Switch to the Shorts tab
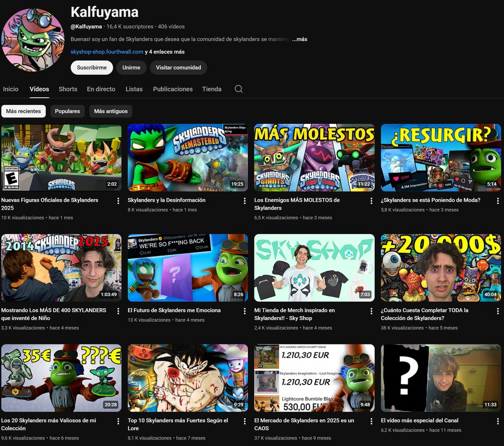 pos(68,89)
